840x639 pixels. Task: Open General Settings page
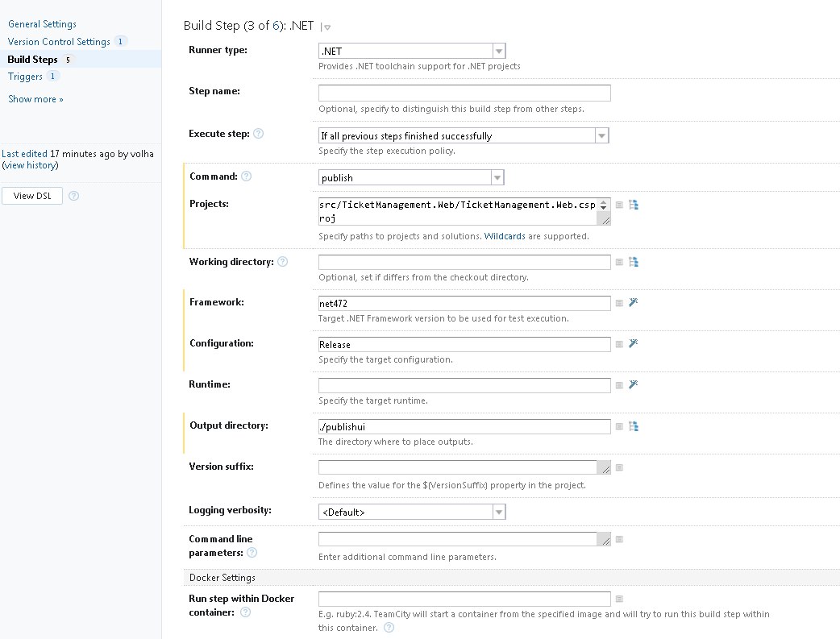(x=42, y=24)
